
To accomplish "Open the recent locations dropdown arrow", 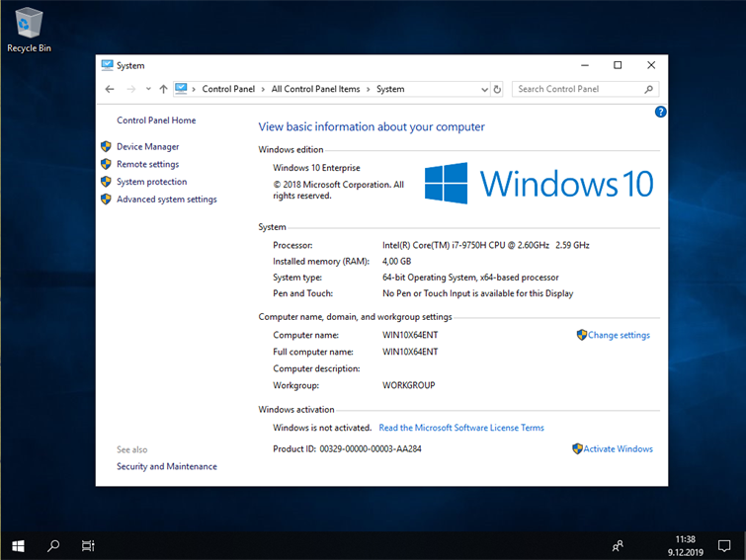I will point(148,89).
